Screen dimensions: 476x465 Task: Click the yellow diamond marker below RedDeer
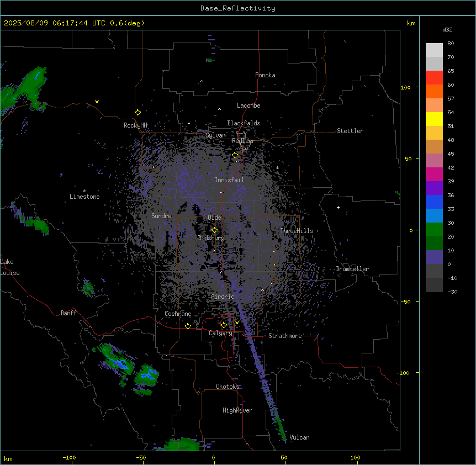(x=235, y=155)
